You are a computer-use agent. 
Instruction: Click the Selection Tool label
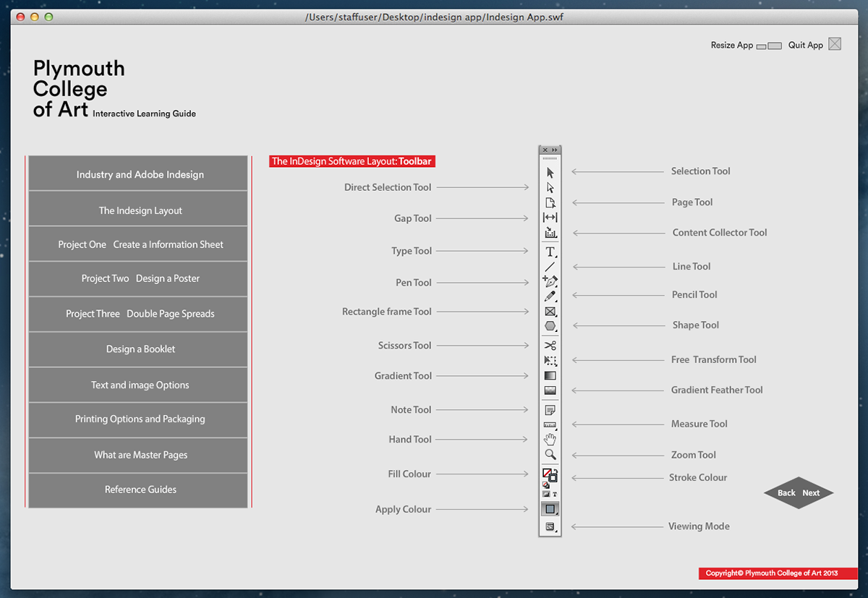click(x=701, y=171)
